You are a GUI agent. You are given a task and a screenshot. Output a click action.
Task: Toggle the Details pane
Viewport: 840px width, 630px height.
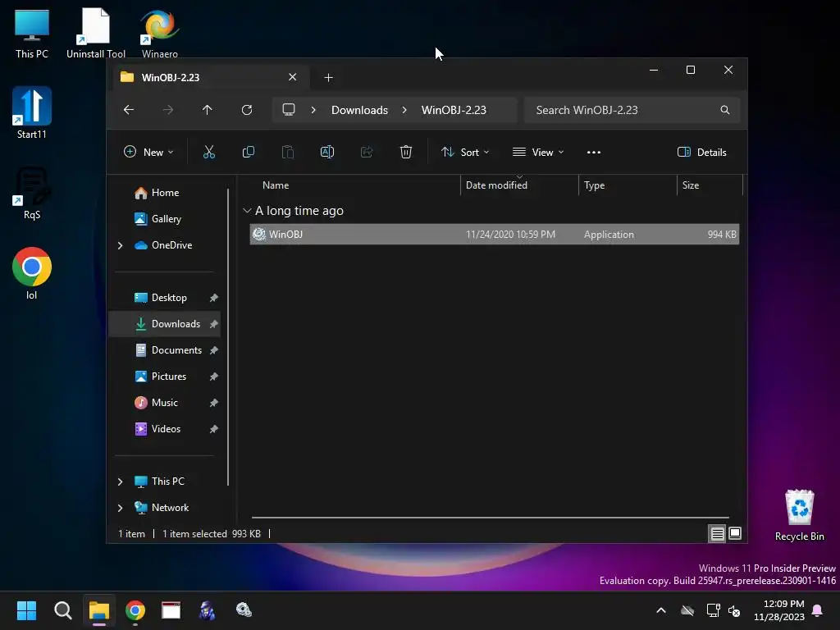(702, 152)
